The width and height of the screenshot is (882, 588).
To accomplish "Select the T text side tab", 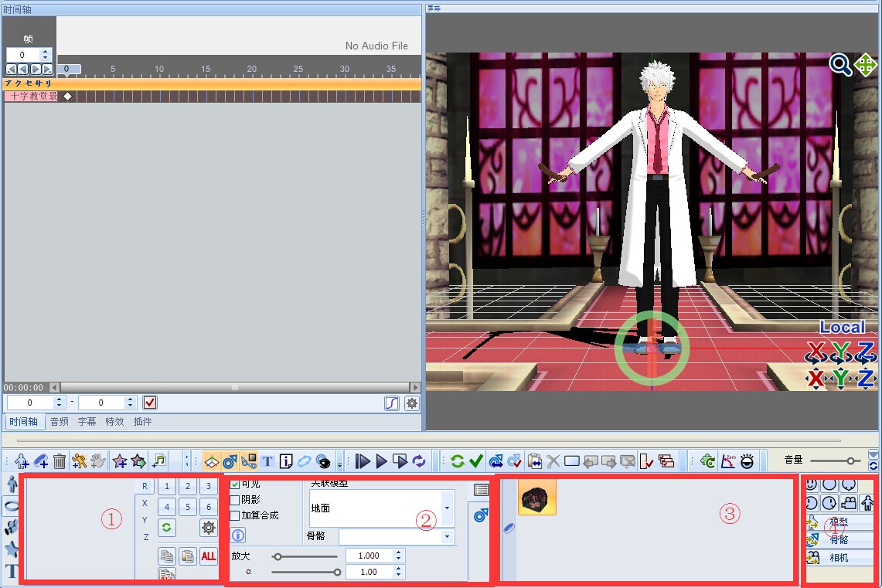I will point(12,570).
